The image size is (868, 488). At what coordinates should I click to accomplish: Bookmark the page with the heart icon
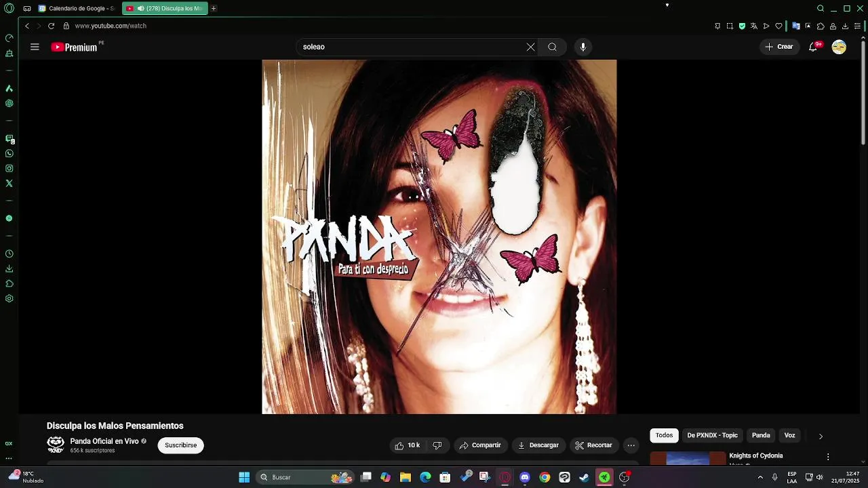pos(778,26)
